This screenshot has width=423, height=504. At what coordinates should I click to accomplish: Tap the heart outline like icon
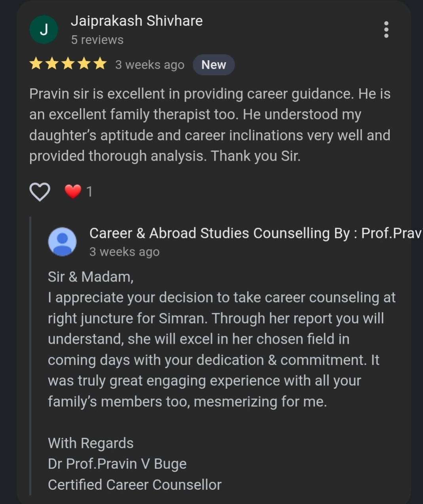40,192
